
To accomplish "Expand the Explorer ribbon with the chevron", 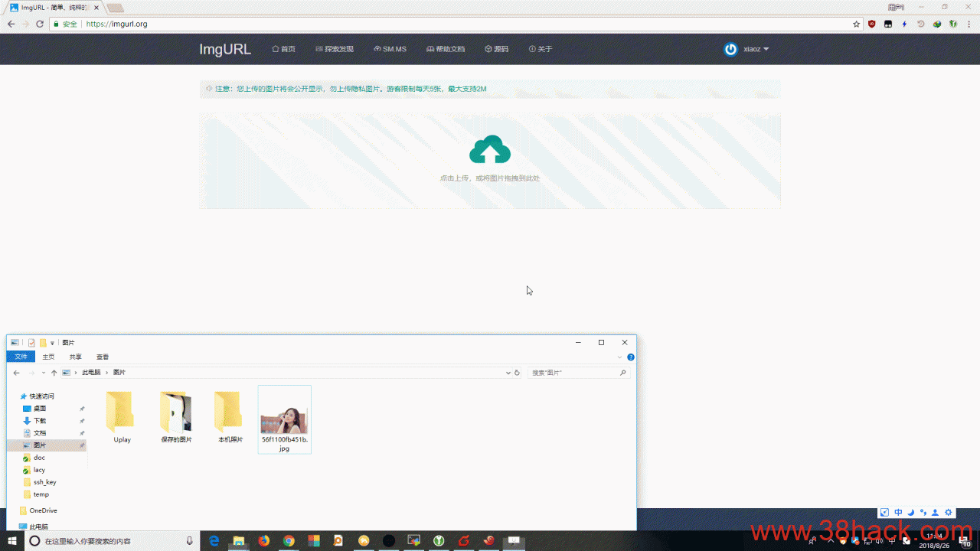I will pos(620,357).
